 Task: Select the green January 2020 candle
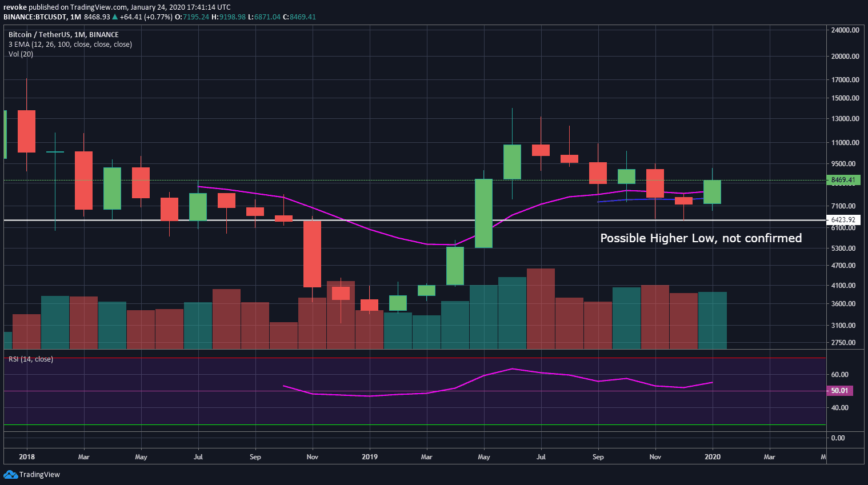click(x=712, y=192)
